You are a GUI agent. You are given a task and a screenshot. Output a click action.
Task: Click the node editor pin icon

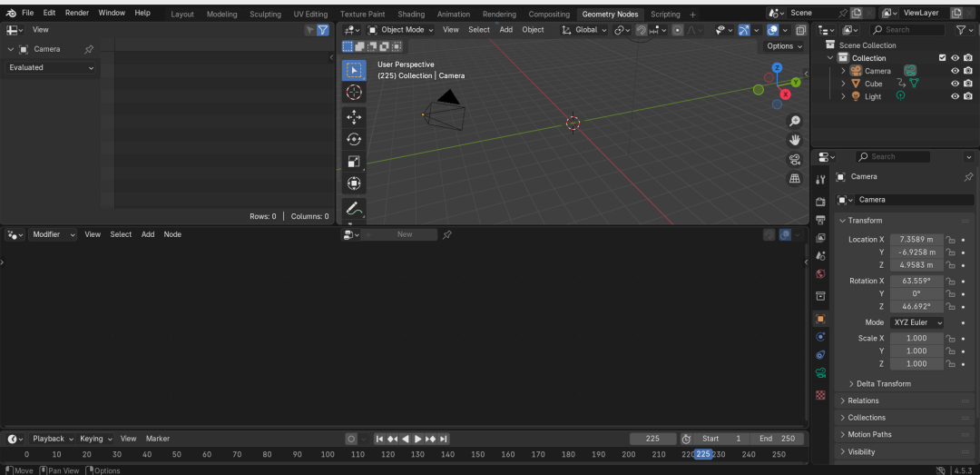(446, 234)
